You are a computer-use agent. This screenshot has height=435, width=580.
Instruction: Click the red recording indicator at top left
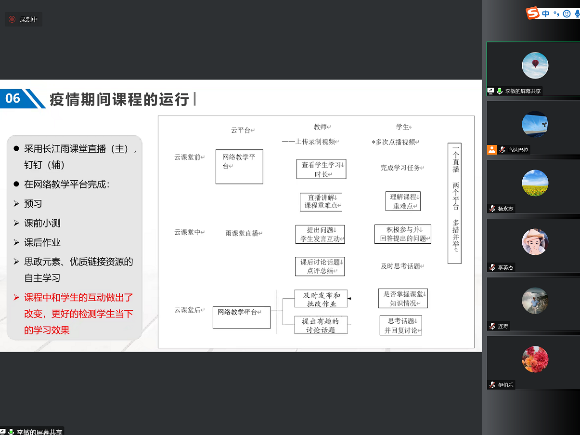click(x=12, y=19)
